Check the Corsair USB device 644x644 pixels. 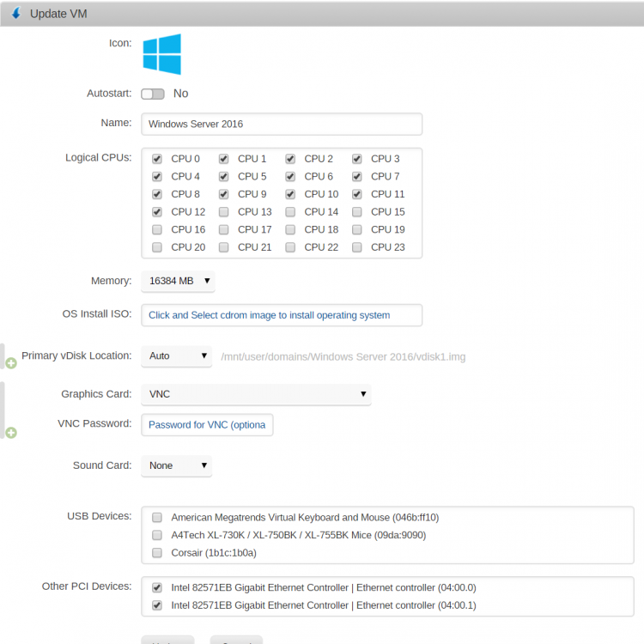(x=157, y=553)
